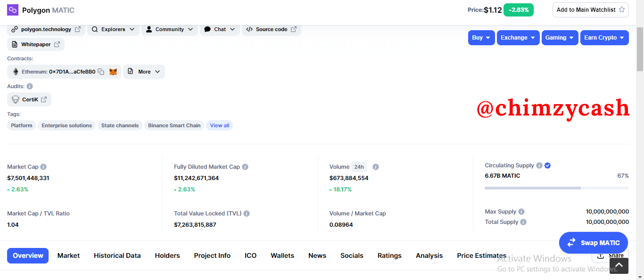Image resolution: width=644 pixels, height=280 pixels.
Task: Add the token to MetaMask via fox icon
Action: coord(113,72)
